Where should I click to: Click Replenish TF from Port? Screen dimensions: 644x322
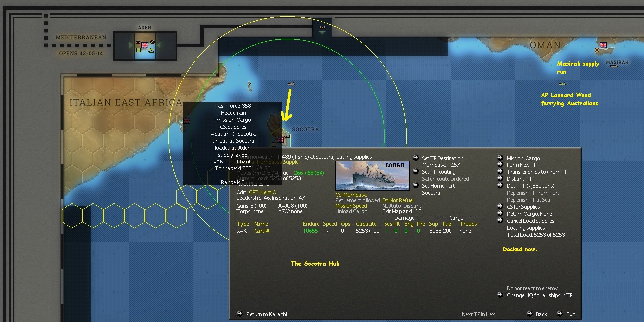[x=532, y=193]
